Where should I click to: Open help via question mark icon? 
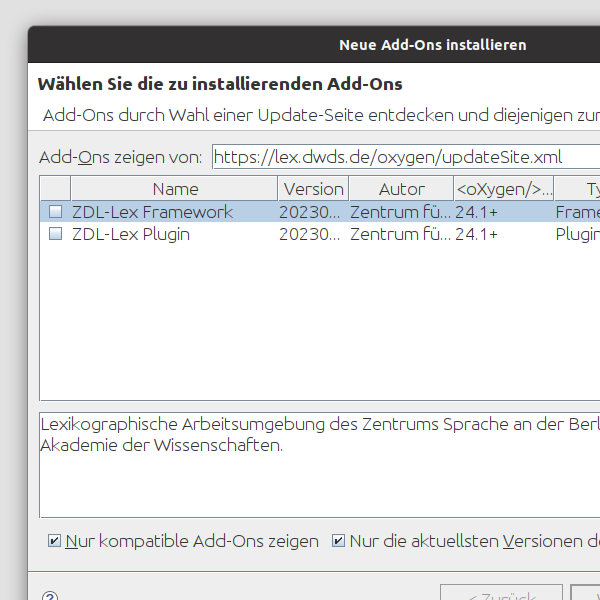tap(50, 596)
